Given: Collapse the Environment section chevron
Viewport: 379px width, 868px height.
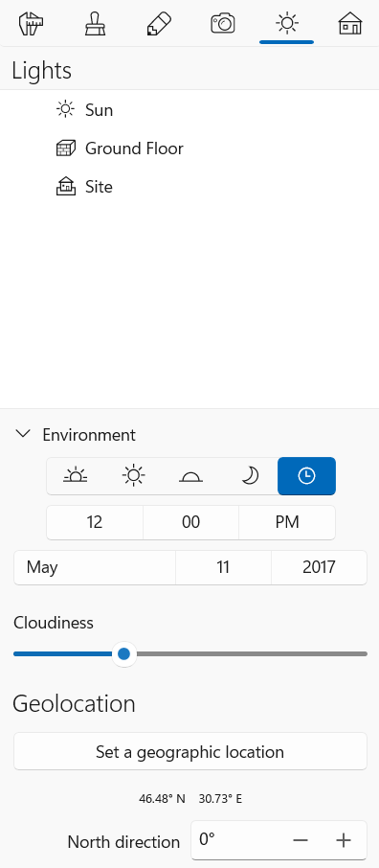Looking at the screenshot, I should [23, 434].
